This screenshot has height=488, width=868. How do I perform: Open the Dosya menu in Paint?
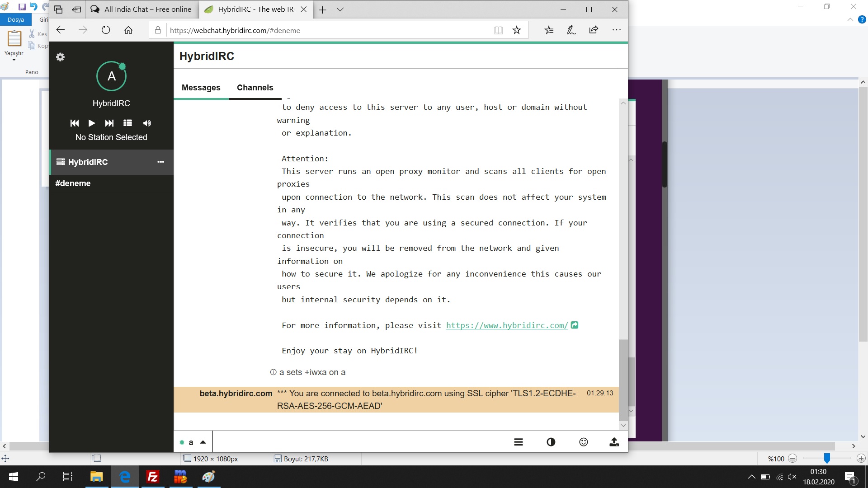click(16, 19)
